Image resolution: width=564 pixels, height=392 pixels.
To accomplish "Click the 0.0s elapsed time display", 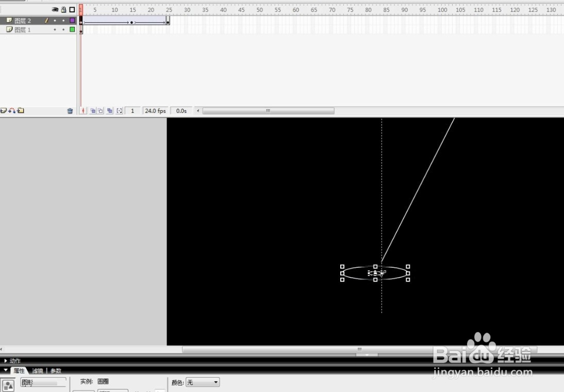I will click(x=181, y=111).
